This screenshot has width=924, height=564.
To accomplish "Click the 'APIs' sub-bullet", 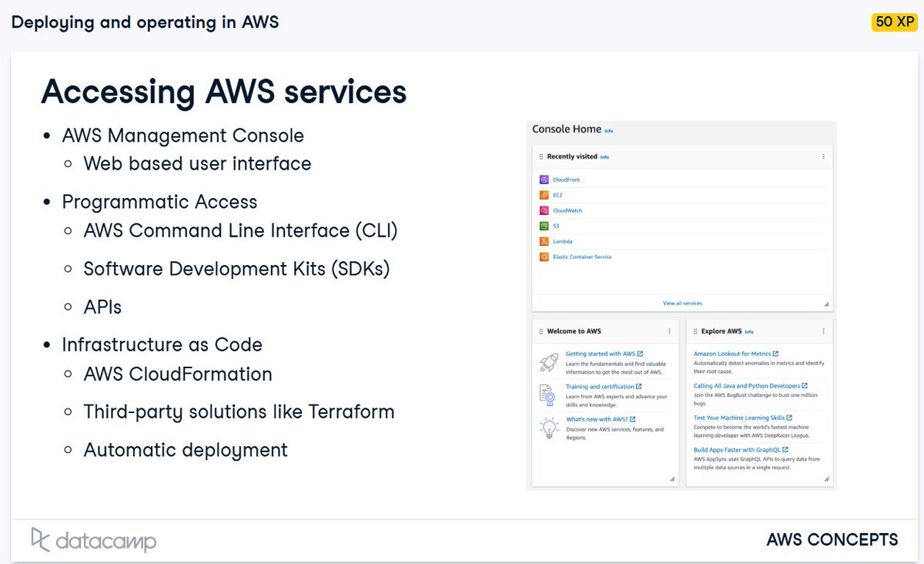I will [x=102, y=307].
